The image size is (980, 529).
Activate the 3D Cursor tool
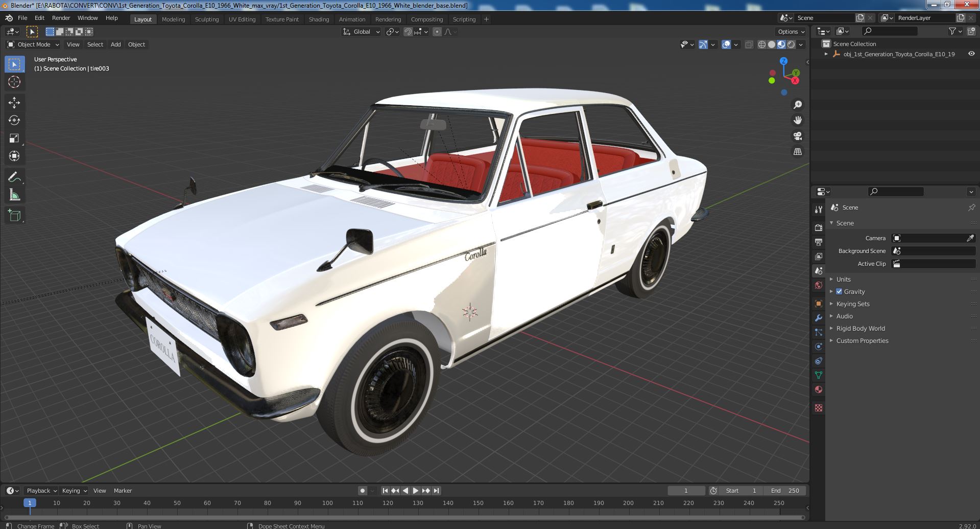coord(14,82)
